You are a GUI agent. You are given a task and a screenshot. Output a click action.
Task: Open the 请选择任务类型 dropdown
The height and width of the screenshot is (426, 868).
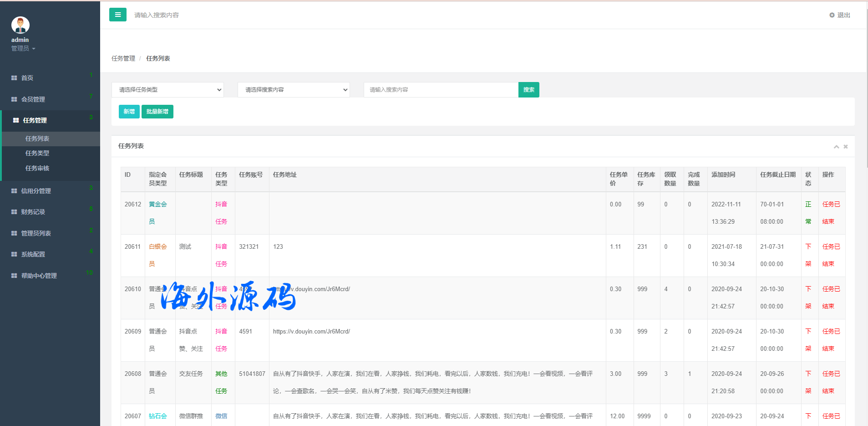(168, 90)
